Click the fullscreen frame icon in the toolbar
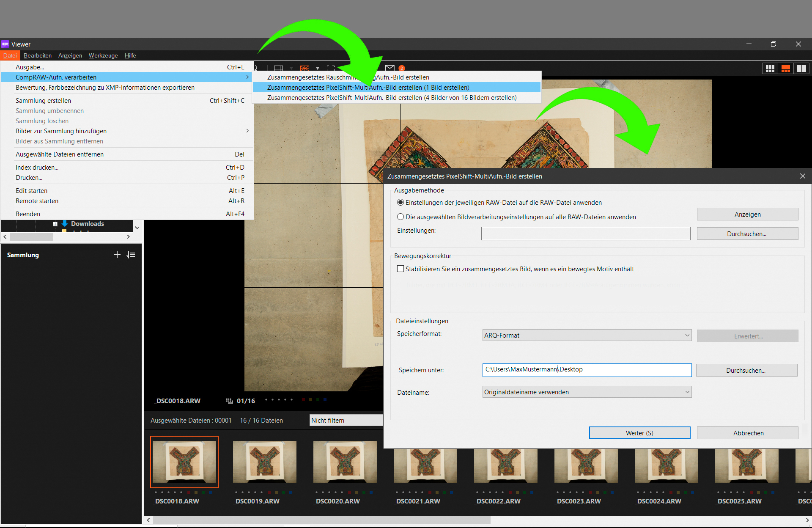The image size is (812, 528). pyautogui.click(x=331, y=68)
